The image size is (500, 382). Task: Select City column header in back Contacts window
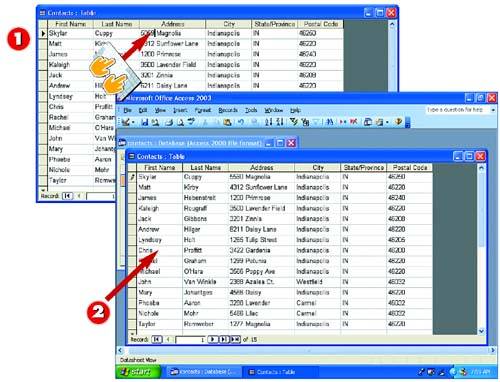click(229, 24)
